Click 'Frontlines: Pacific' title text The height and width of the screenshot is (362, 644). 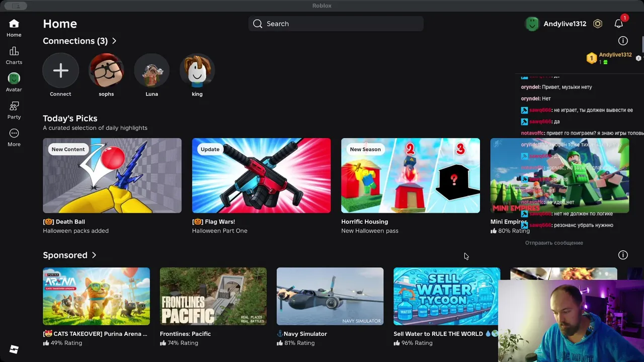pos(185,334)
